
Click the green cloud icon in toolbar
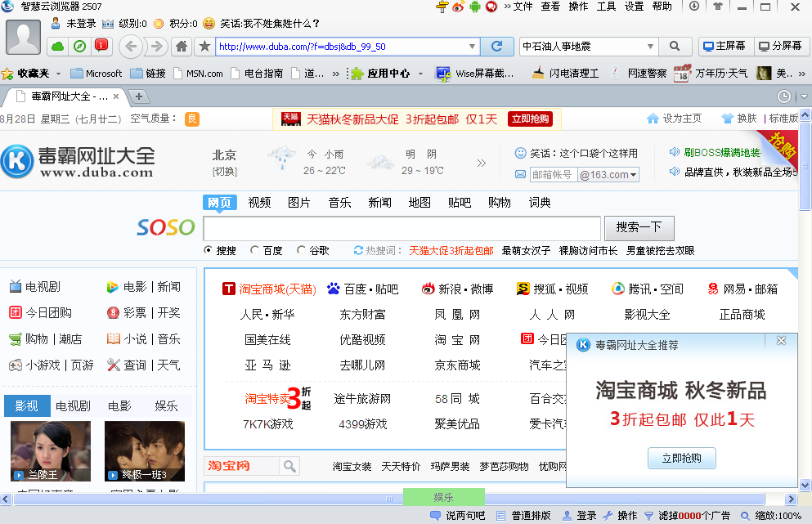(x=58, y=47)
